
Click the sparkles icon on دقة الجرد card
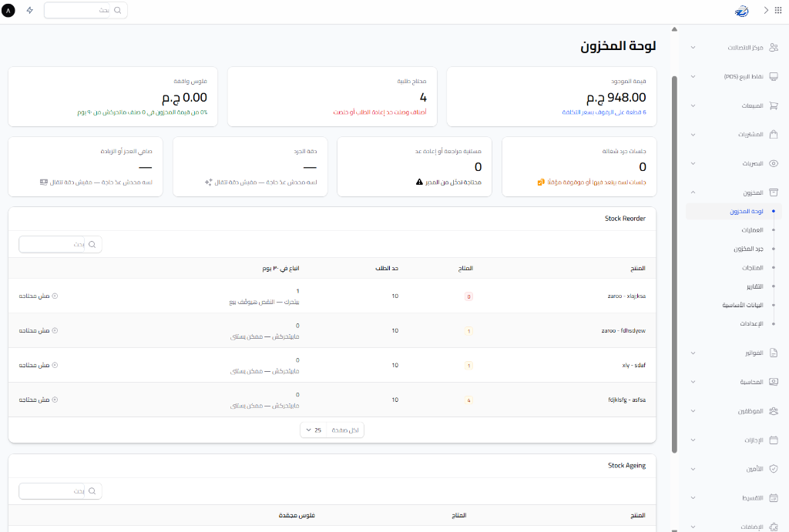pos(208,182)
